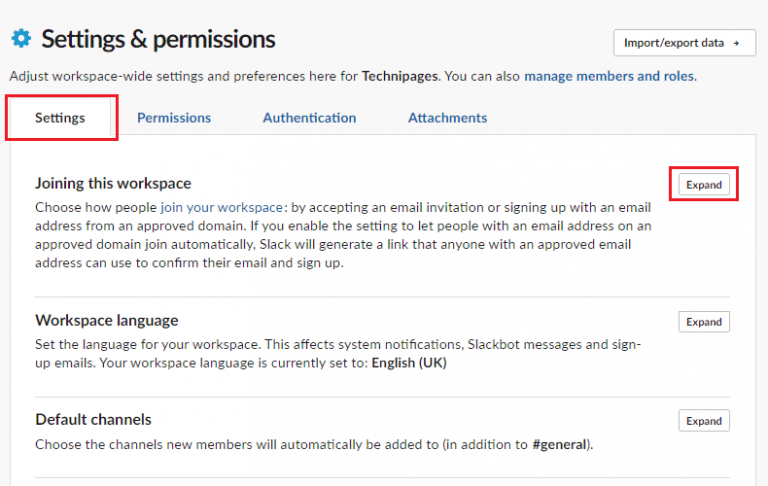Click the gear icon beside Settings & permissions
Image resolution: width=768 pixels, height=486 pixels.
[21, 39]
